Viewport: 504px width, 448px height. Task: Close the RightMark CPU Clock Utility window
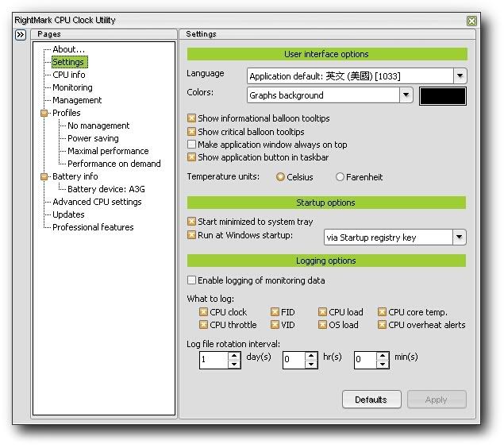[471, 21]
